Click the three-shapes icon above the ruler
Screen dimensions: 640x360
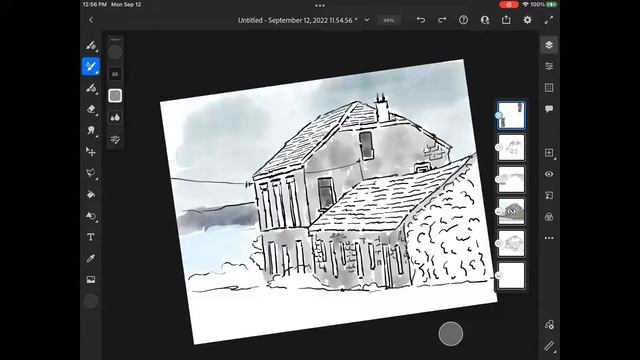[x=549, y=325]
